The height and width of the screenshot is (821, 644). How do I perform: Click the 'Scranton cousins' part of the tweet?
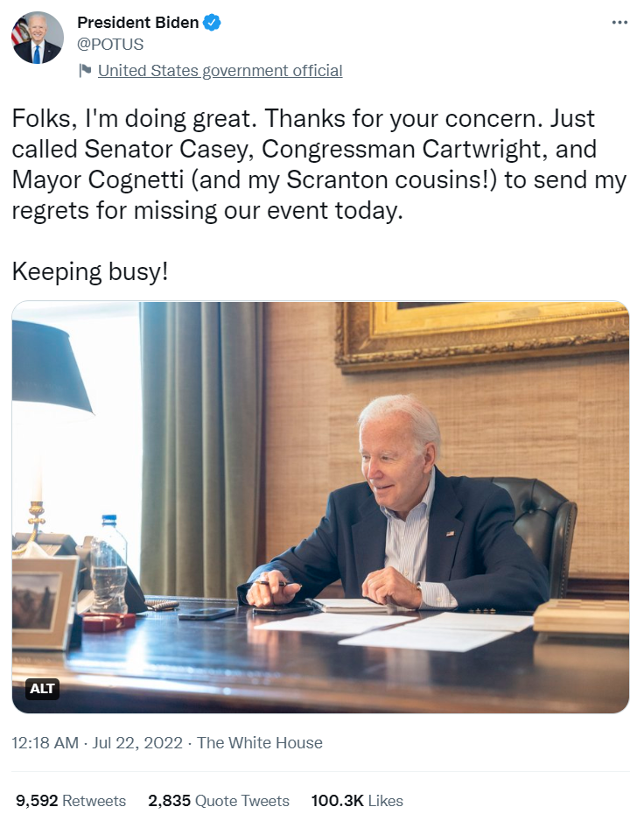coord(388,179)
